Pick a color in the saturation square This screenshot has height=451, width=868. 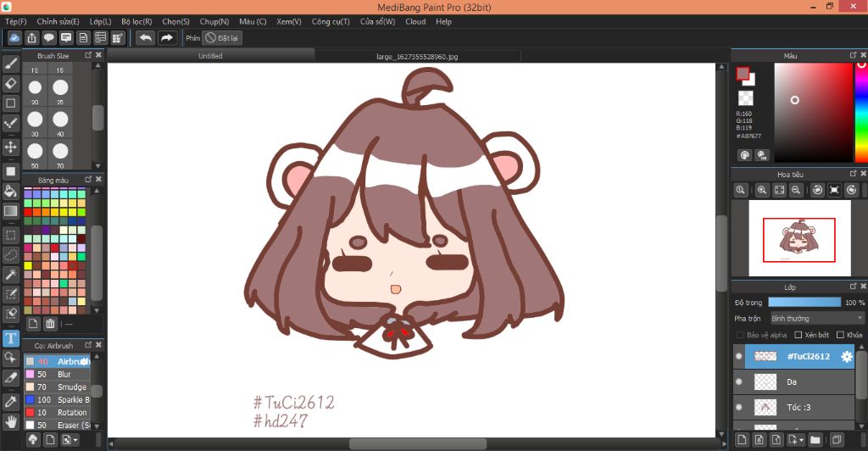tap(813, 113)
